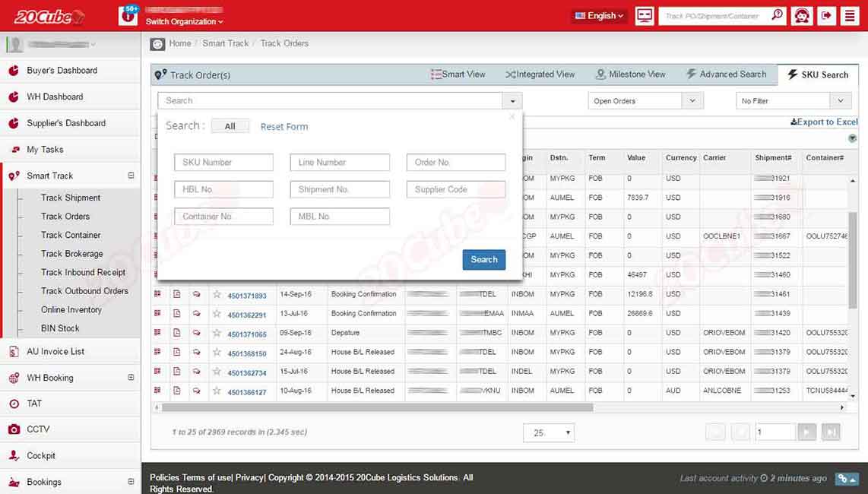Expand the WH Booking menu section
This screenshot has height=494, width=868.
coord(131,377)
